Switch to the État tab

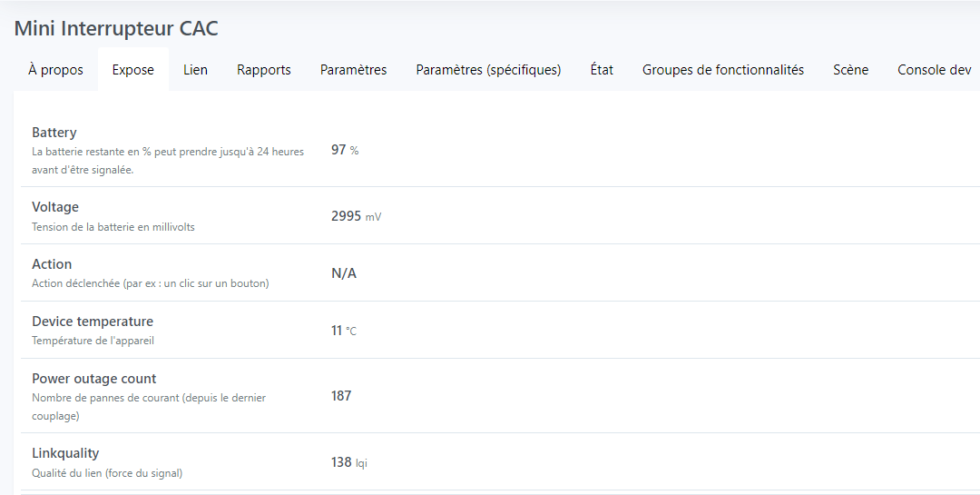[x=602, y=69]
